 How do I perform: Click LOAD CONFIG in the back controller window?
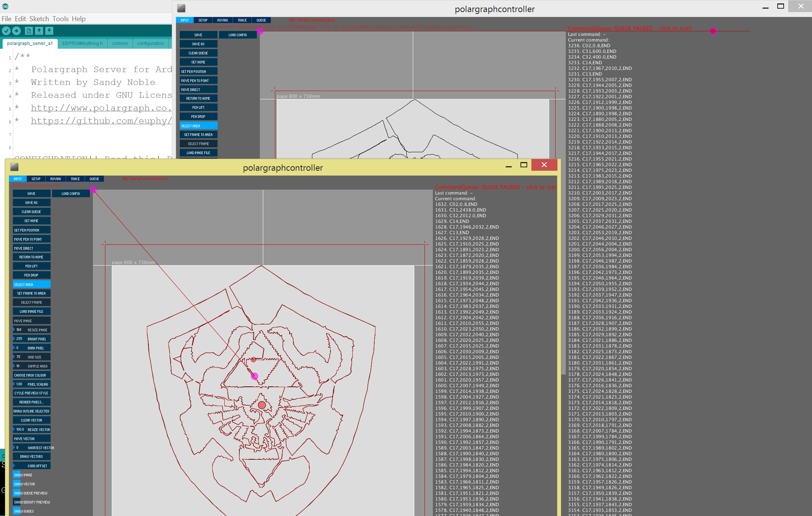click(238, 35)
